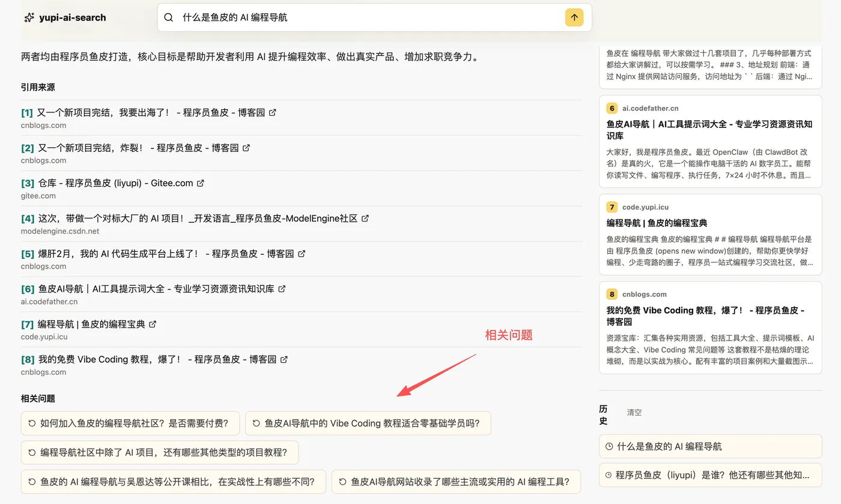
Task: Click the yellow submit arrow button
Action: pyautogui.click(x=574, y=17)
